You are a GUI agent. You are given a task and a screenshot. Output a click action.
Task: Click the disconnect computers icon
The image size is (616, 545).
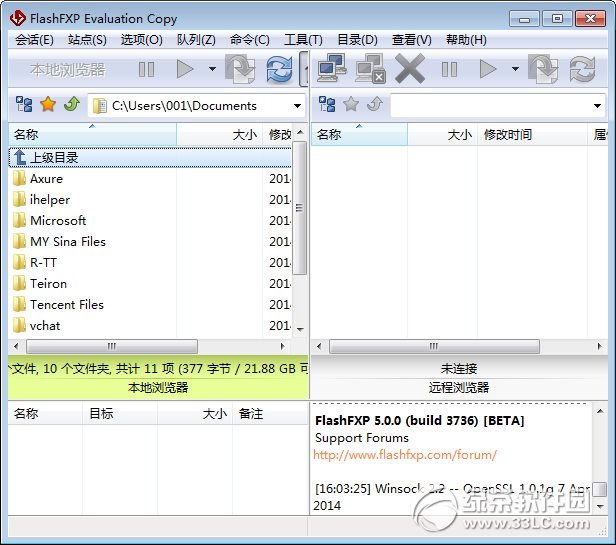tap(370, 68)
